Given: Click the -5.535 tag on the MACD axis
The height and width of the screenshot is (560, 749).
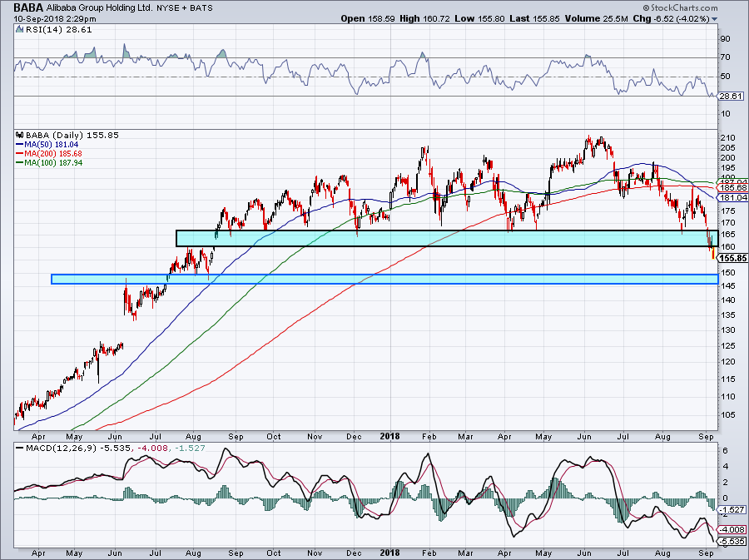Looking at the screenshot, I should point(732,541).
